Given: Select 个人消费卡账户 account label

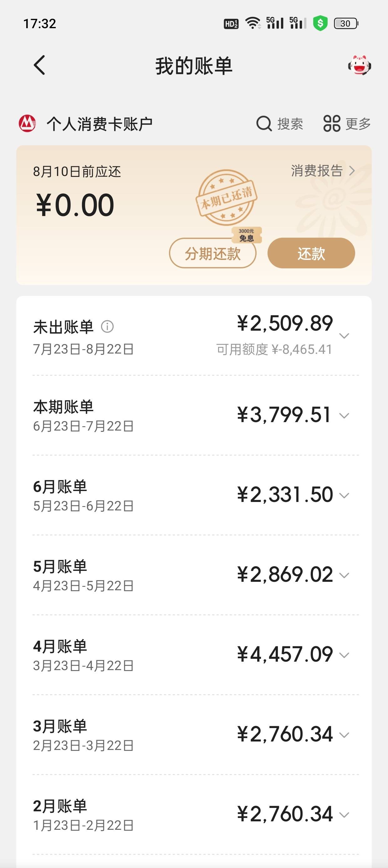Looking at the screenshot, I should (100, 124).
